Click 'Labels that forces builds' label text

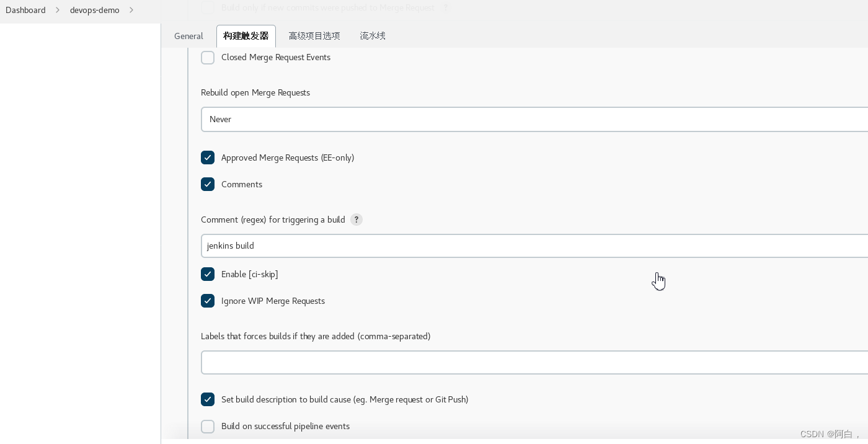[316, 336]
